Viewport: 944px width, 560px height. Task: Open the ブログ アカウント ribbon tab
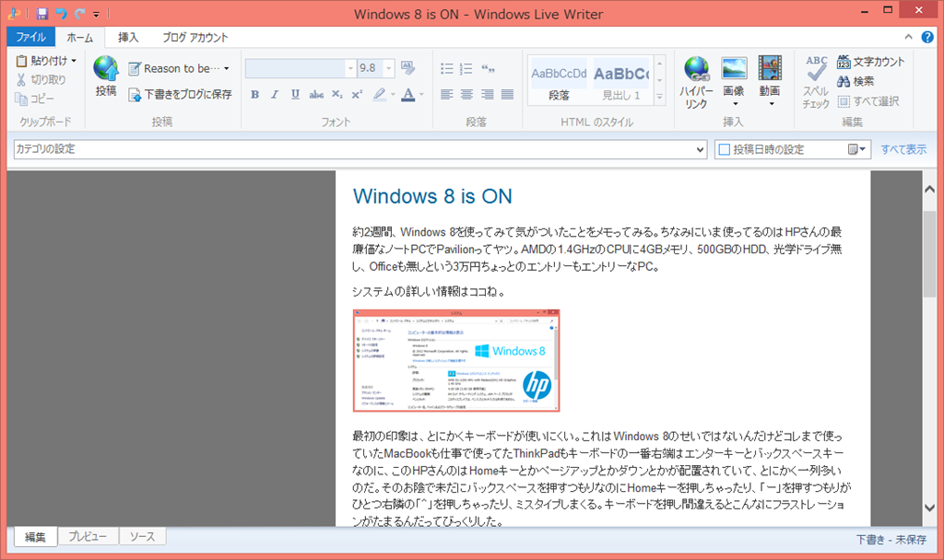point(195,37)
